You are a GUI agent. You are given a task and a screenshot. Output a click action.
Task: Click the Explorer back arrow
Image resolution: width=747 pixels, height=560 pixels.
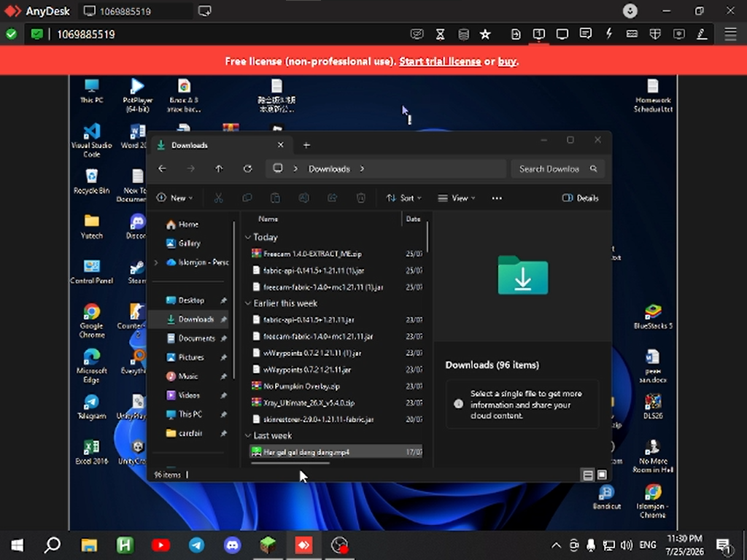pos(163,168)
